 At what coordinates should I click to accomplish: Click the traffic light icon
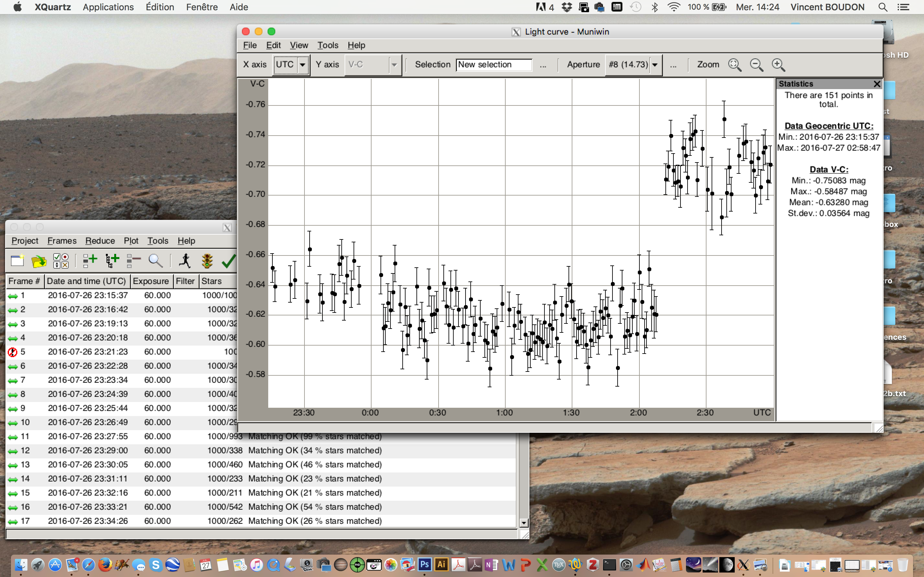[x=207, y=261]
